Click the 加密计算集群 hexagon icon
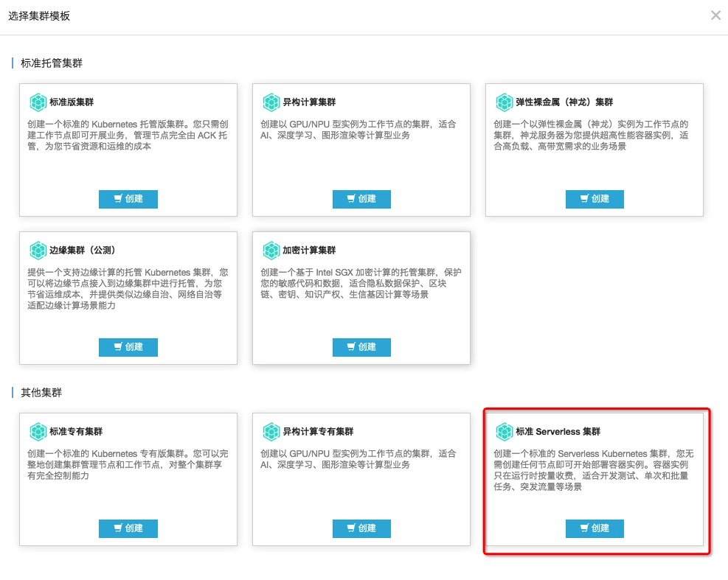 (x=271, y=251)
